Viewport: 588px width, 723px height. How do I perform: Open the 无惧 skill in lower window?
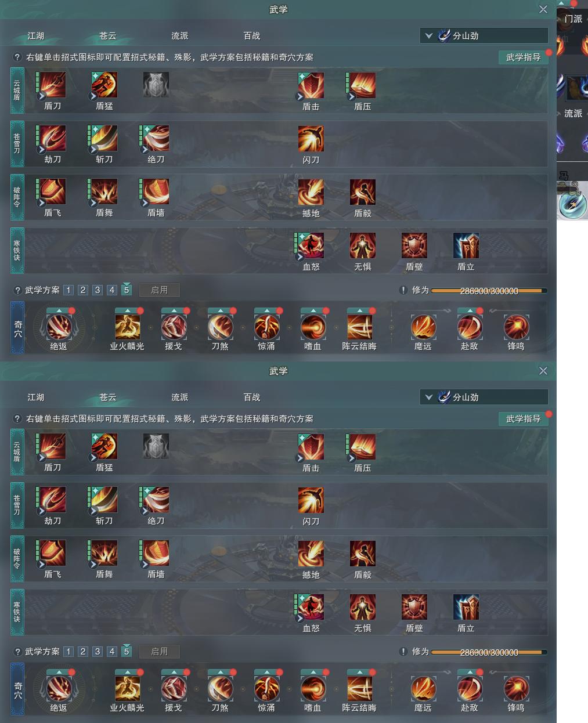(x=363, y=607)
